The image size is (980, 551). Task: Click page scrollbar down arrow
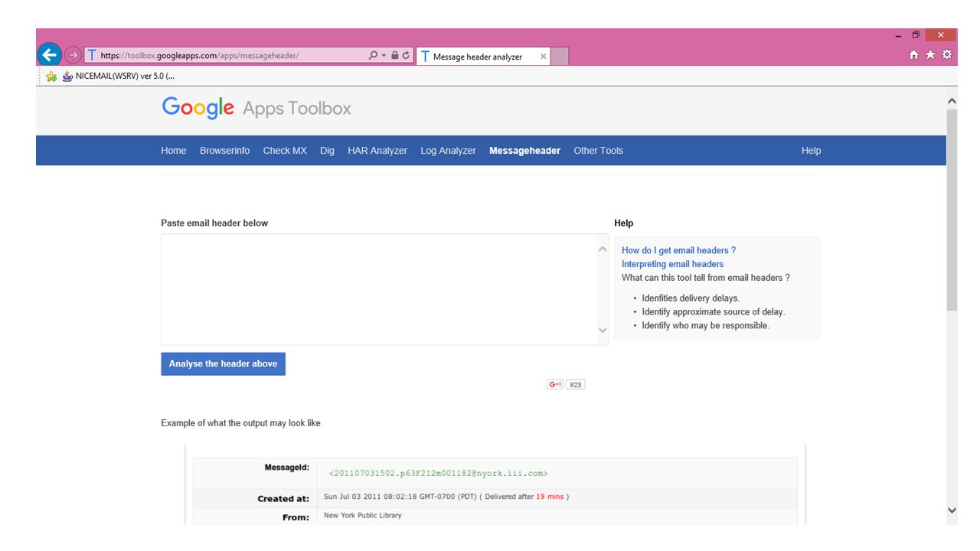952,510
